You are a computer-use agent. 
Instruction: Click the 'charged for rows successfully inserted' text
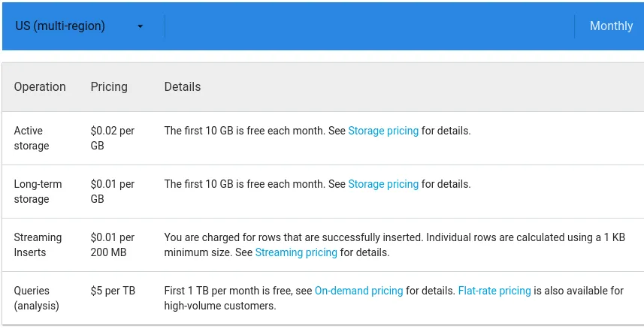(293, 237)
